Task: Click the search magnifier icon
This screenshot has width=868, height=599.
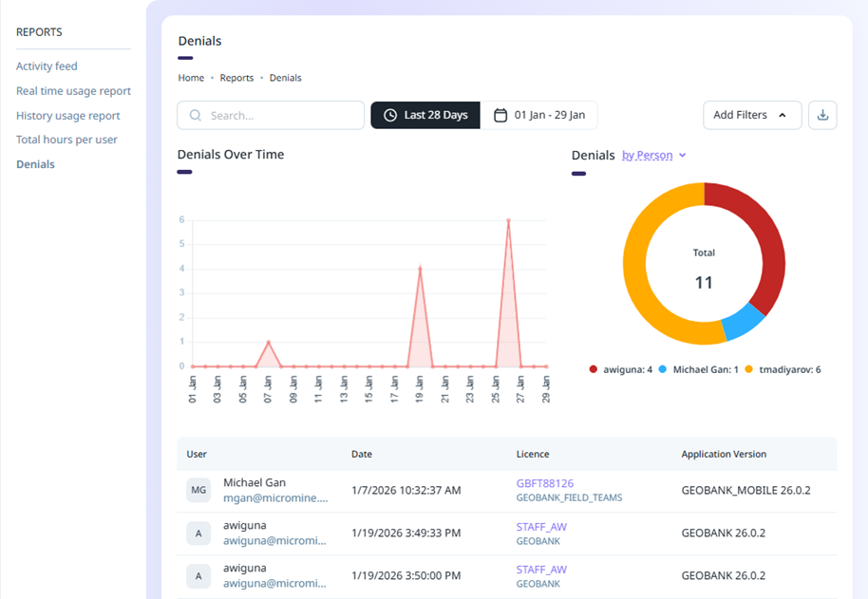Action: tap(196, 115)
